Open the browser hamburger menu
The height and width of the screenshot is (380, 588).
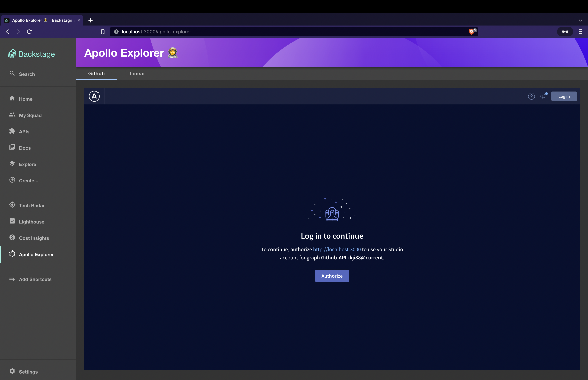(x=581, y=32)
